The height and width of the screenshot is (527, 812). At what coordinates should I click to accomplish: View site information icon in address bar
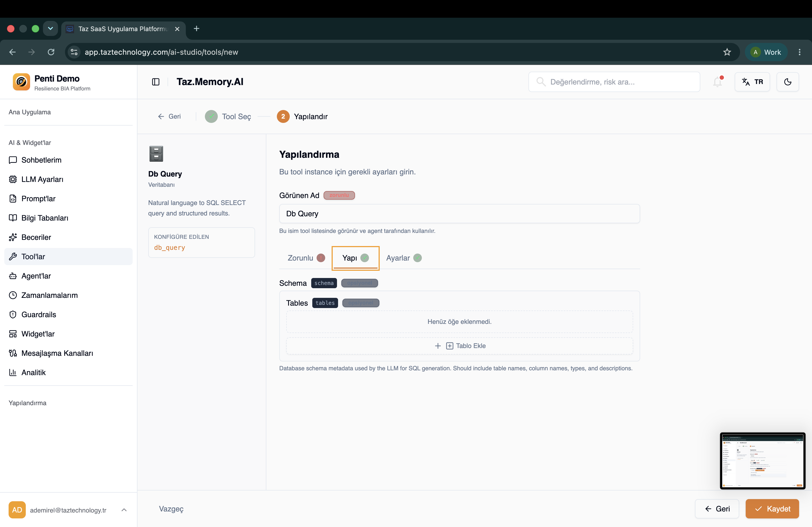(x=74, y=52)
